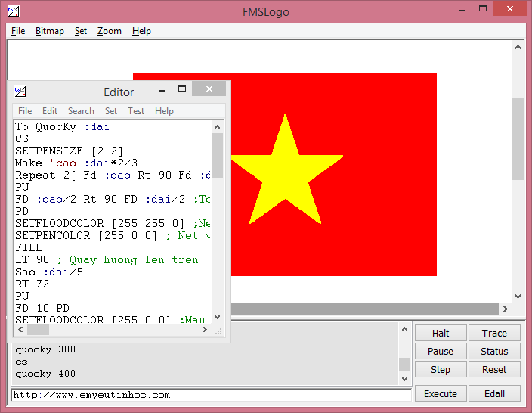Open the Editor window File menu
Image resolution: width=532 pixels, height=413 pixels.
(x=25, y=111)
